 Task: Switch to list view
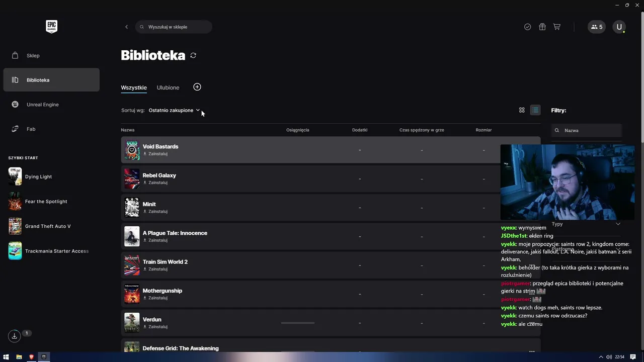click(x=535, y=110)
